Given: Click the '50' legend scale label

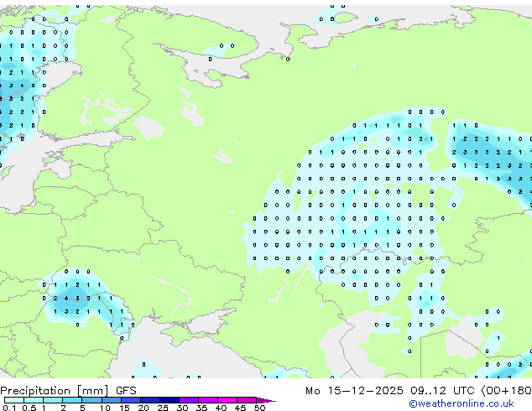Looking at the screenshot, I should pyautogui.click(x=259, y=408).
